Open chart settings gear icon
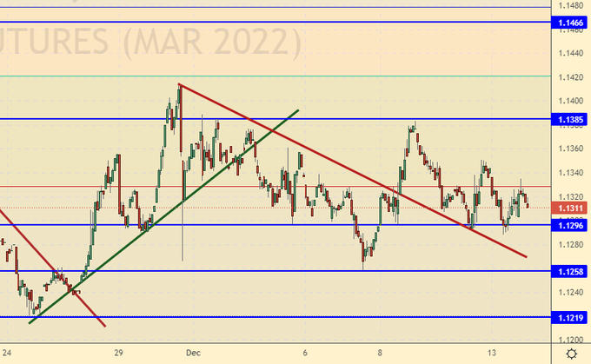The image size is (591, 364). [x=570, y=354]
